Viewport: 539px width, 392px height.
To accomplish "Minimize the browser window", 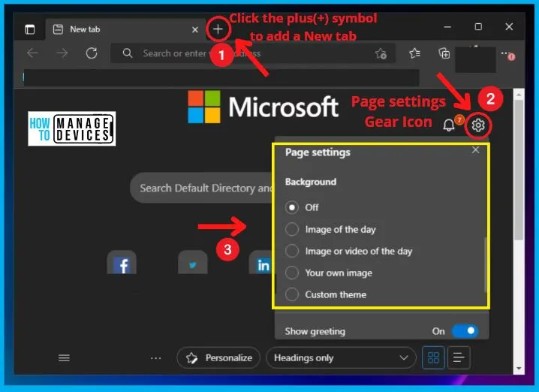I will click(x=447, y=27).
